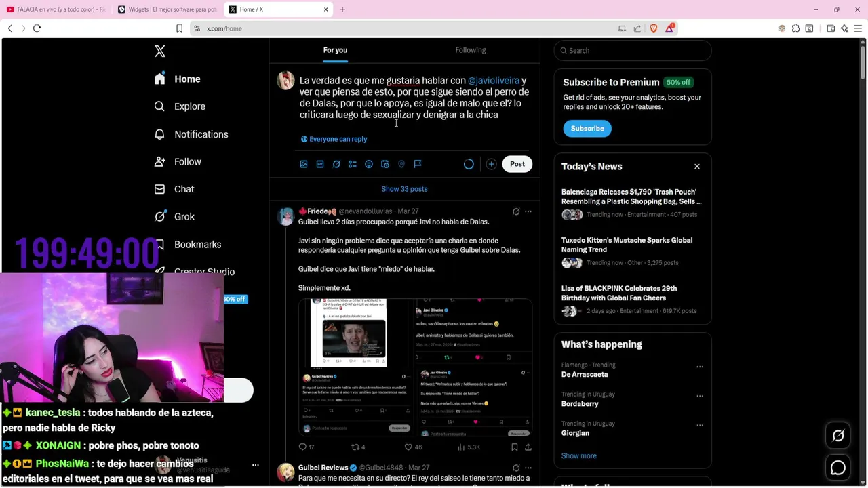Add a GIF to the post
The height and width of the screenshot is (488, 868).
coord(320,164)
